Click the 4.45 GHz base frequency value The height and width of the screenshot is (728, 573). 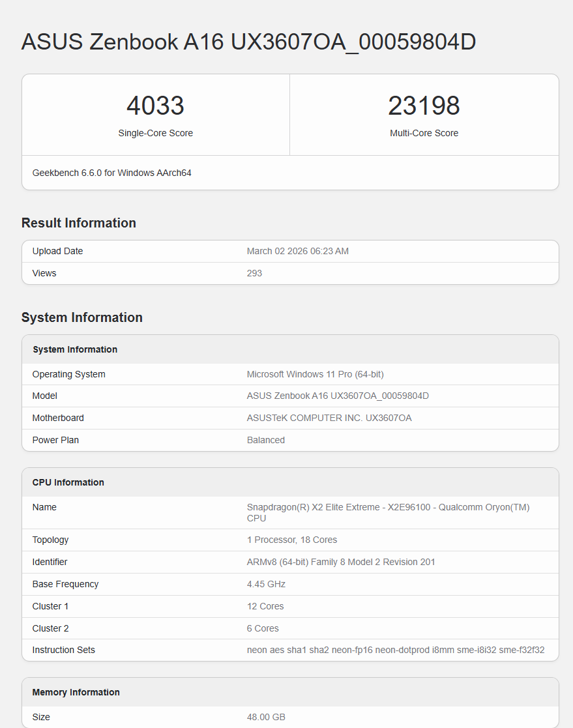coord(266,584)
